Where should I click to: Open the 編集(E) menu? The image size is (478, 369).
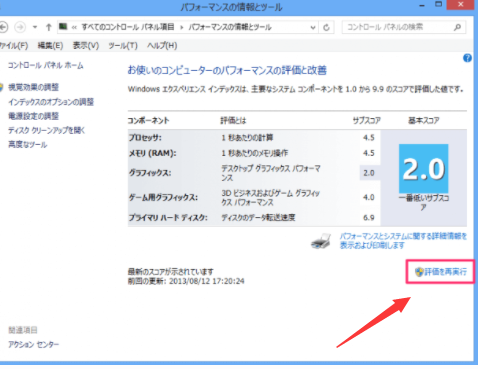[x=50, y=45]
